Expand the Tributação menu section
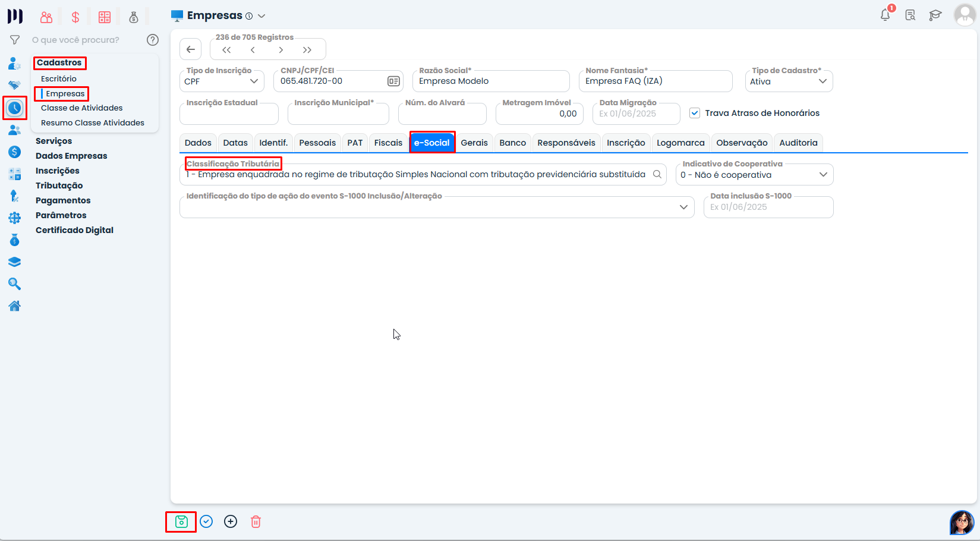Image resolution: width=980 pixels, height=541 pixels. coord(59,185)
